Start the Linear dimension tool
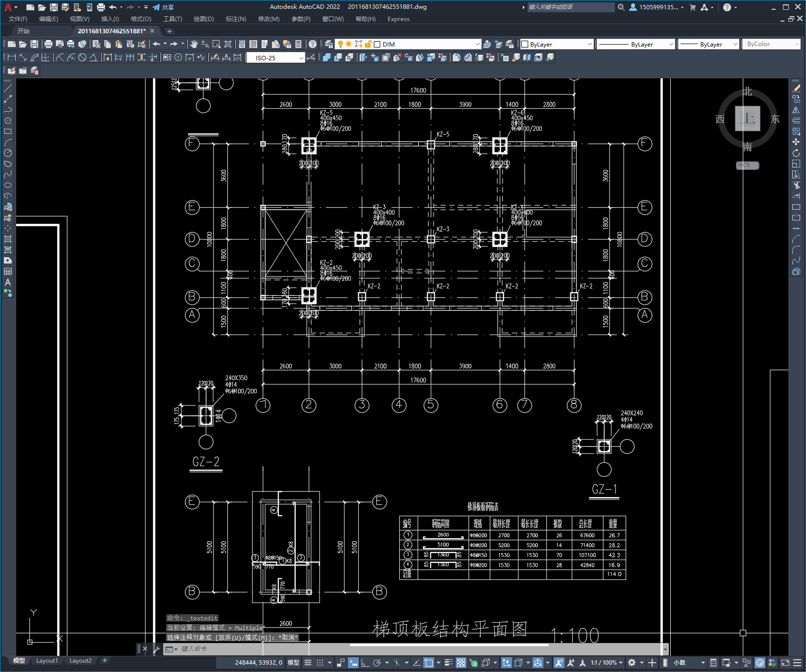 (12, 57)
